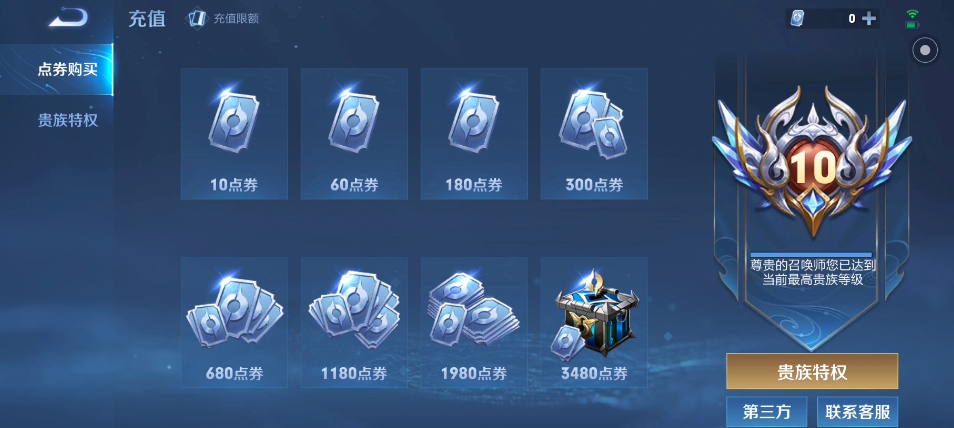954x428 pixels.
Task: Tap the coupon currency icon in top bar
Action: click(x=797, y=19)
